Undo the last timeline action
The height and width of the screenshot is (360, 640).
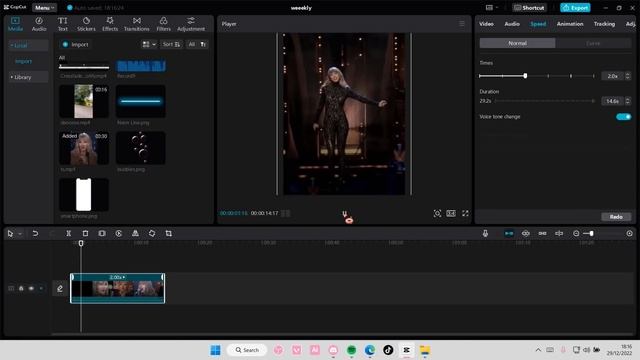[x=35, y=233]
